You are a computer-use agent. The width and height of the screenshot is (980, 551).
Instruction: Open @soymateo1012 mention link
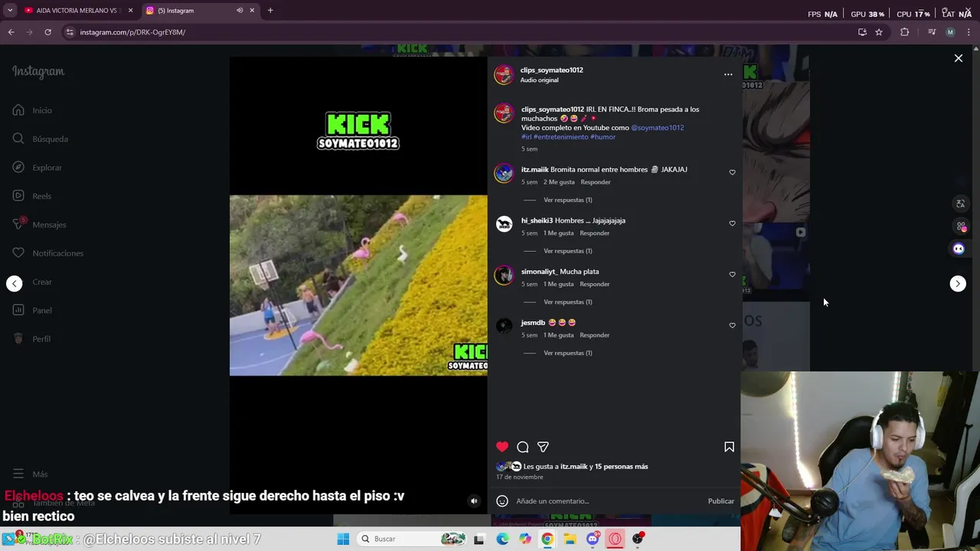pyautogui.click(x=658, y=128)
